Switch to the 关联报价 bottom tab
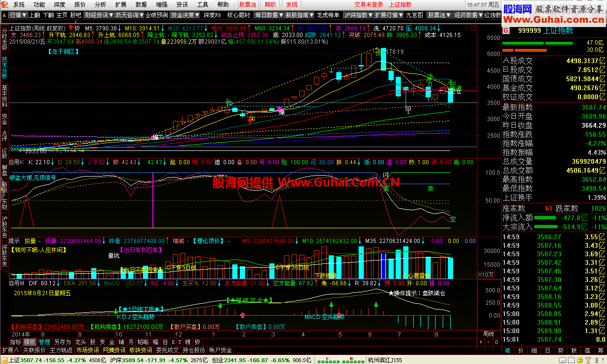The width and height of the screenshot is (607, 364). click(x=35, y=350)
